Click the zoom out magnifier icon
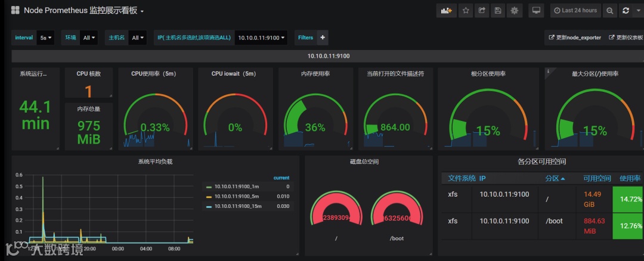Screen dimensions: 644x261 (610, 11)
